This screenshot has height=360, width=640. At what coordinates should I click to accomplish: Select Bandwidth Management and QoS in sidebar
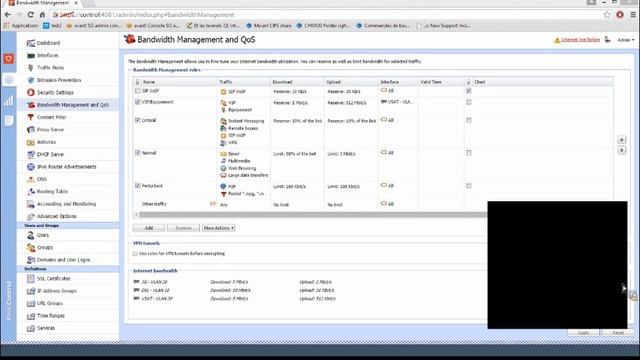pyautogui.click(x=68, y=105)
